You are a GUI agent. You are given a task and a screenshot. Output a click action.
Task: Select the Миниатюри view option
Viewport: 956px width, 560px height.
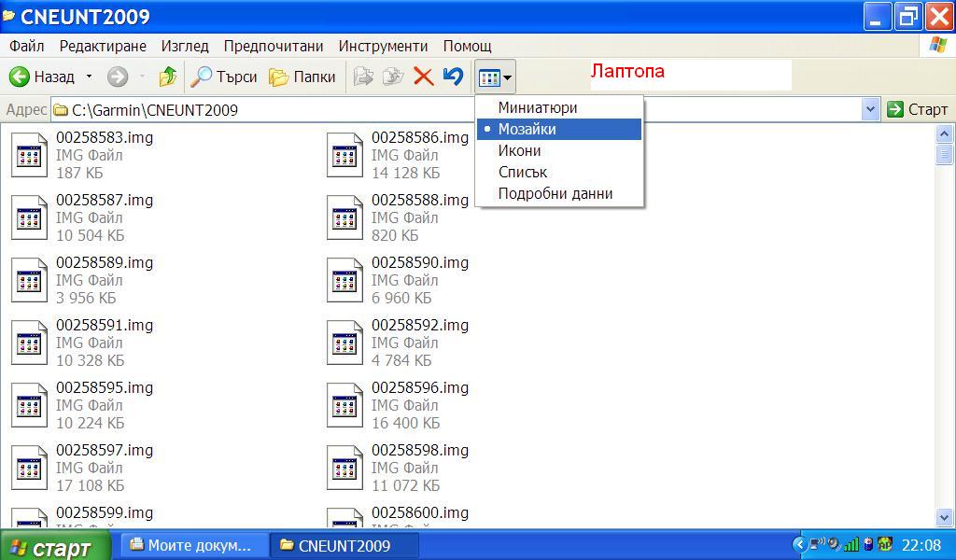coord(537,107)
